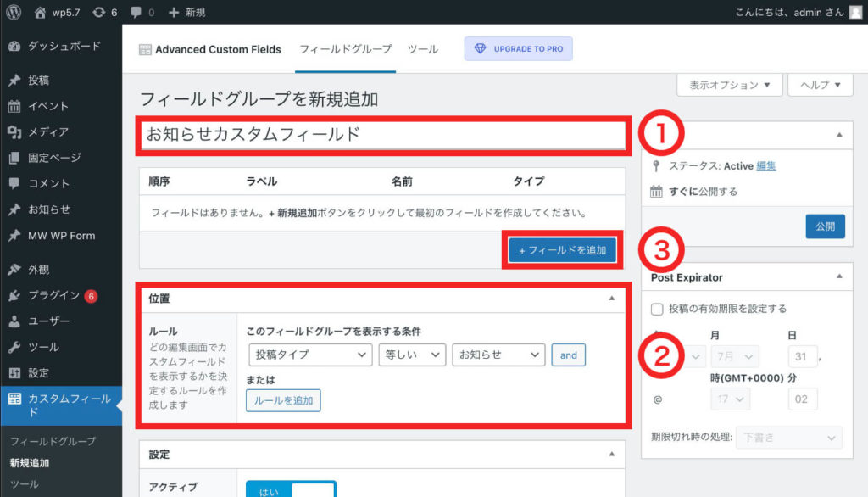Click the フィールドを追加 button

[x=562, y=249]
